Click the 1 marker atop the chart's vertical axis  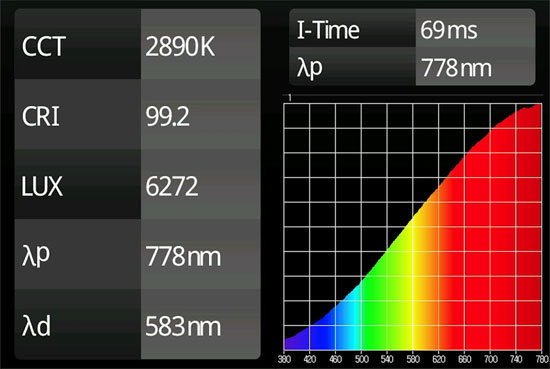point(290,98)
